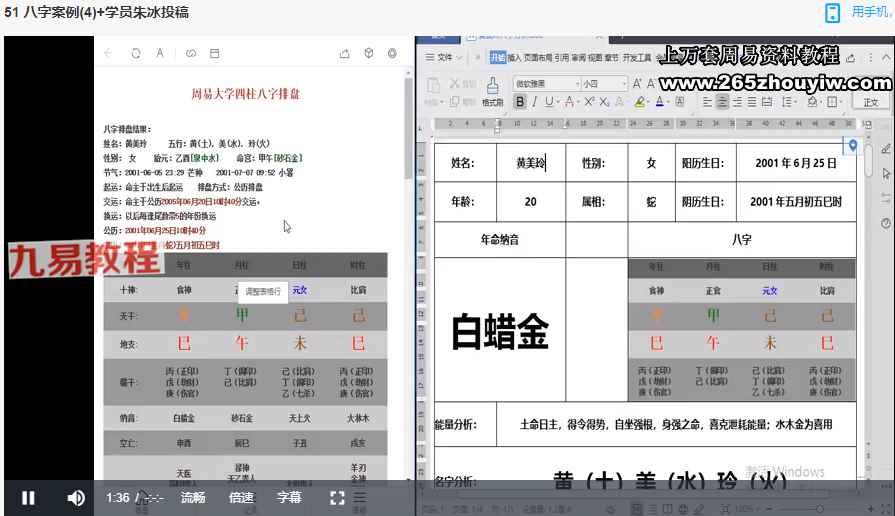This screenshot has width=895, height=516.
Task: Click the 流畅 video quality setting
Action: click(x=193, y=498)
